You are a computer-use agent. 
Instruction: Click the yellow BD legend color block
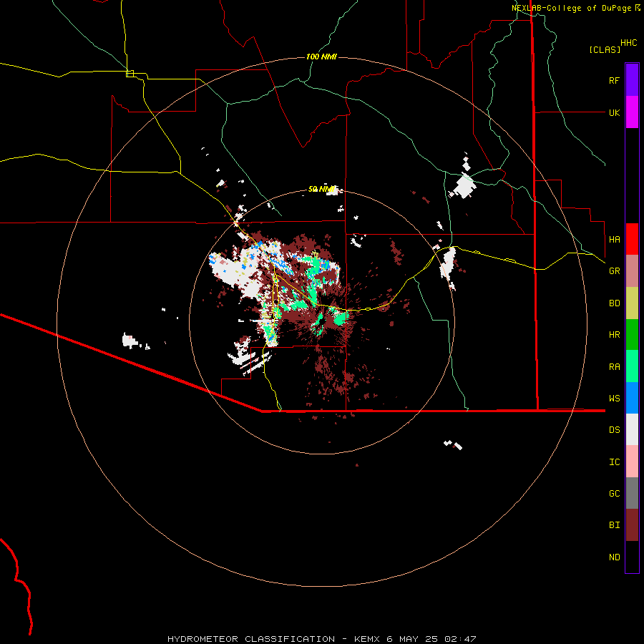tap(632, 303)
